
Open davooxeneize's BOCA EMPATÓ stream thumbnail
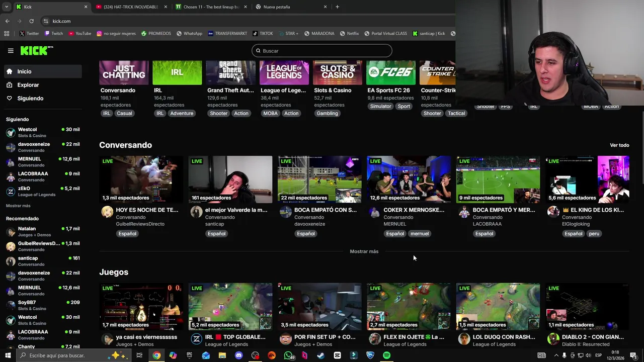coord(319,179)
